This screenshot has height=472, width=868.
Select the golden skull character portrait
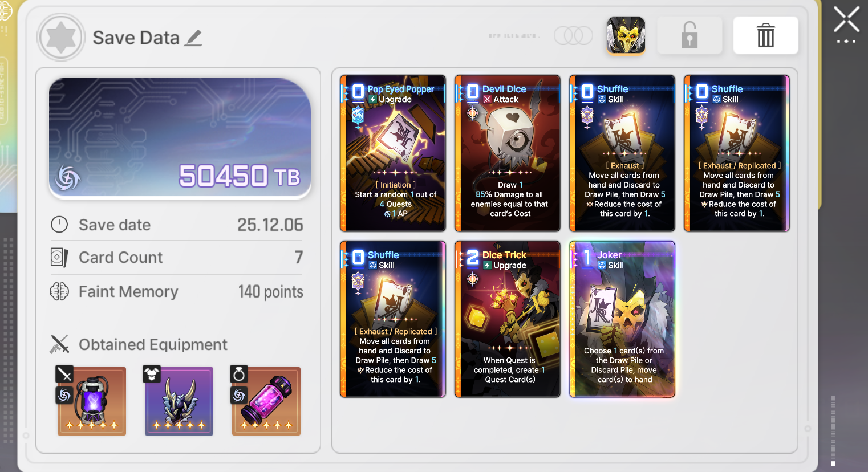coord(626,35)
